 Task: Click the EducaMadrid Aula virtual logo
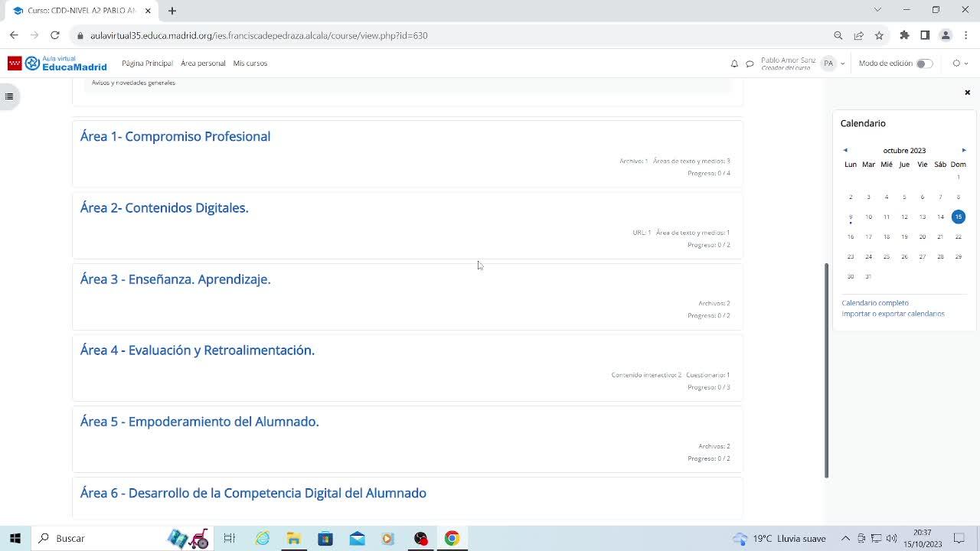click(x=57, y=64)
